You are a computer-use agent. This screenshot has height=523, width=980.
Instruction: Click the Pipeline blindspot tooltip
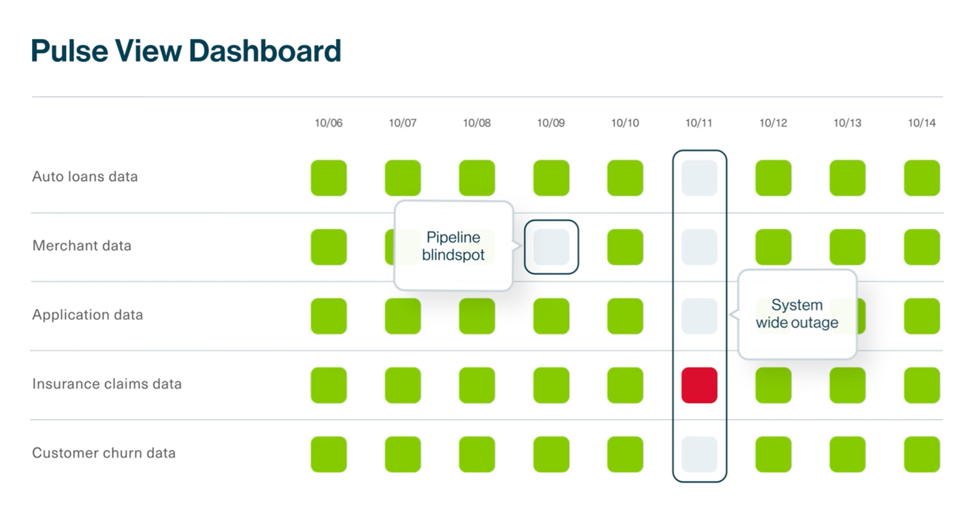(x=453, y=246)
